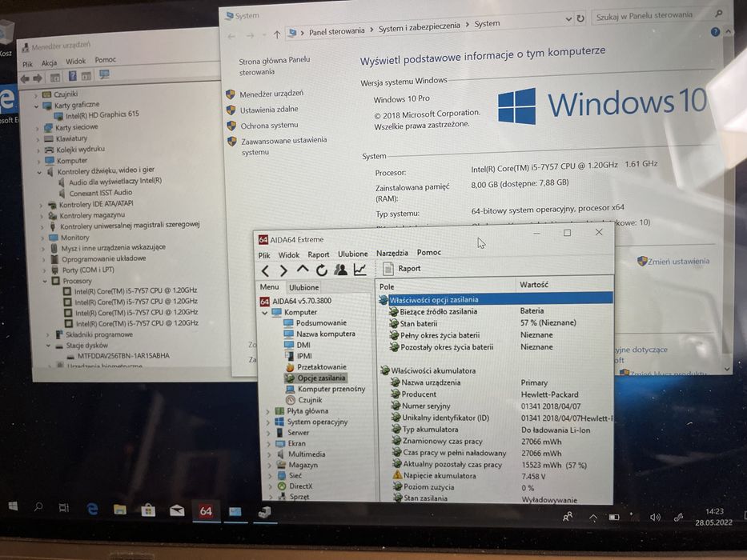Click the refresh icon in System address bar
Screen dimensions: 747x560
click(580, 18)
